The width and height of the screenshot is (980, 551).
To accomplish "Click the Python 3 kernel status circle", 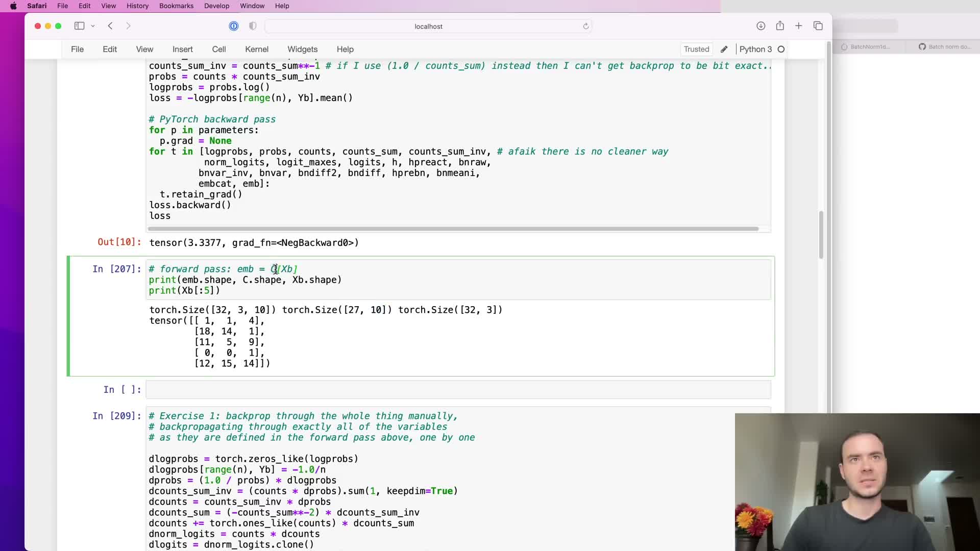I will pyautogui.click(x=781, y=49).
